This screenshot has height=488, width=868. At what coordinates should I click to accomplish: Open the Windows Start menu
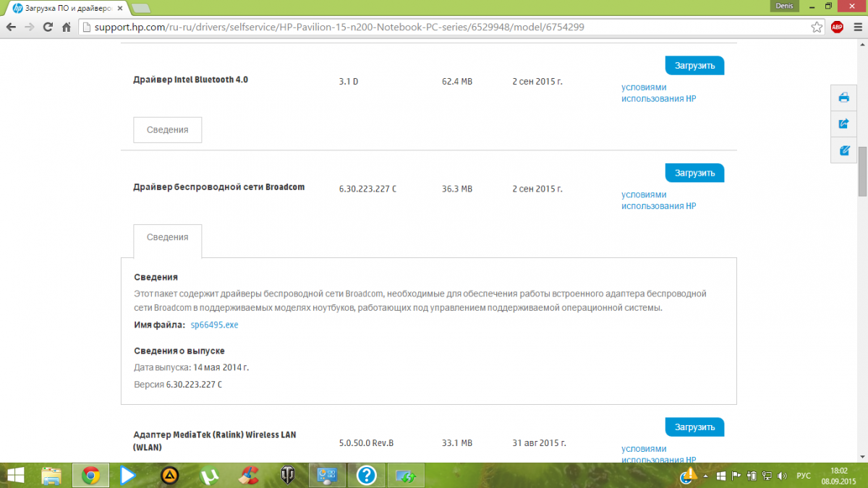pyautogui.click(x=16, y=475)
